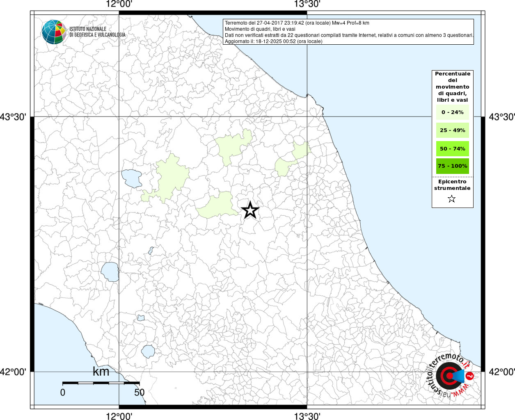
Task: Click the haisentitoilterremoto.it target logo
Action: pyautogui.click(x=450, y=375)
